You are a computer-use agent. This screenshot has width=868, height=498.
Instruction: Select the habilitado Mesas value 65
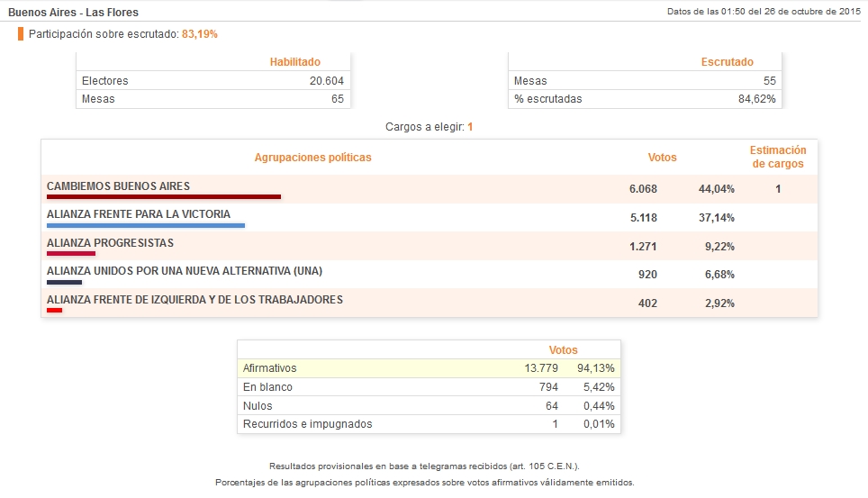(x=338, y=99)
